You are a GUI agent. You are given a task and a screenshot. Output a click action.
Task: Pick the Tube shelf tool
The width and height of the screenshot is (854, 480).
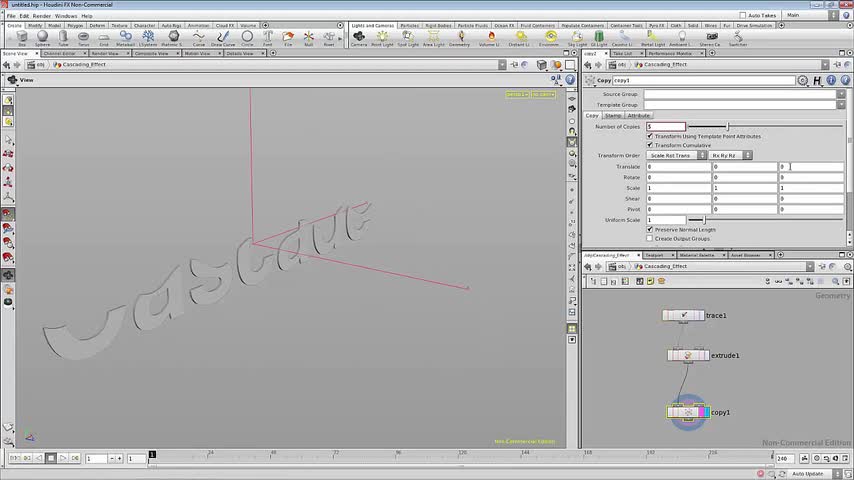click(x=63, y=38)
